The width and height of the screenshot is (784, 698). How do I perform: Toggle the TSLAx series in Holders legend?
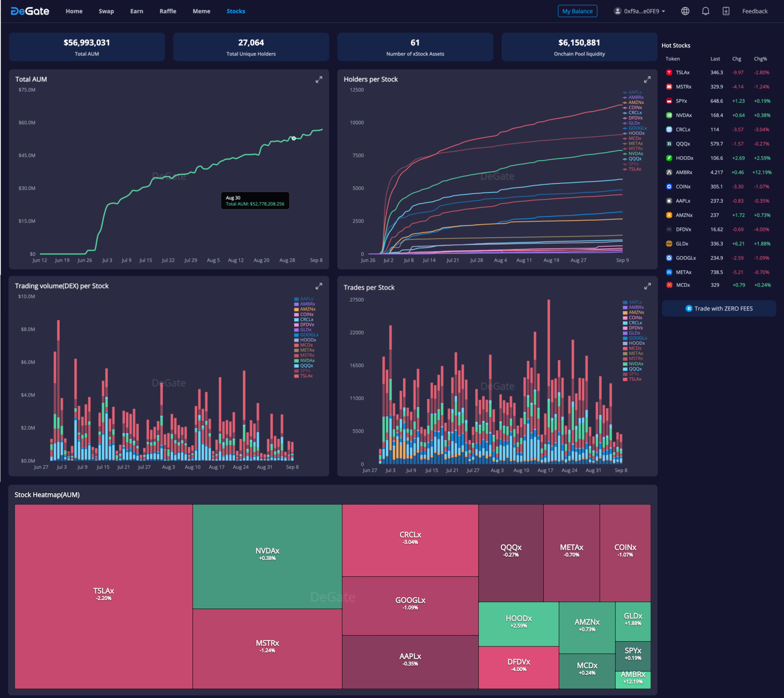click(x=634, y=169)
